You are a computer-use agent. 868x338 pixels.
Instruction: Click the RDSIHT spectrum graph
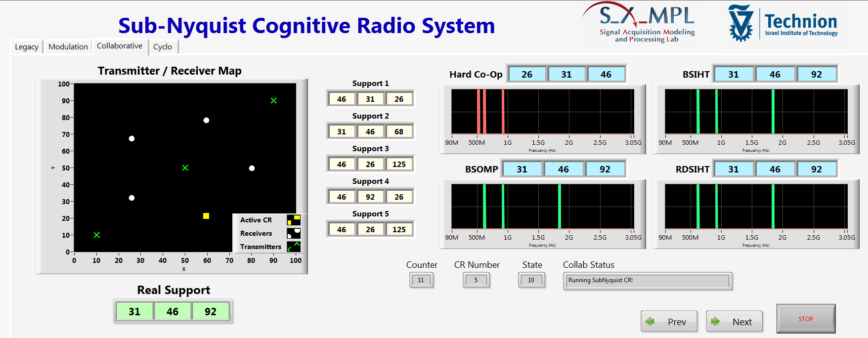[756, 207]
